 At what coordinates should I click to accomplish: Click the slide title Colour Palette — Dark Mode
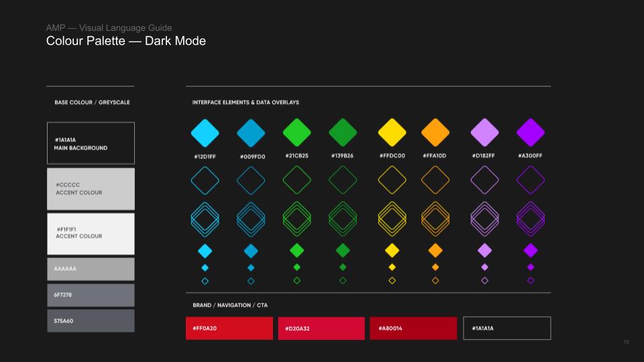[x=126, y=42]
